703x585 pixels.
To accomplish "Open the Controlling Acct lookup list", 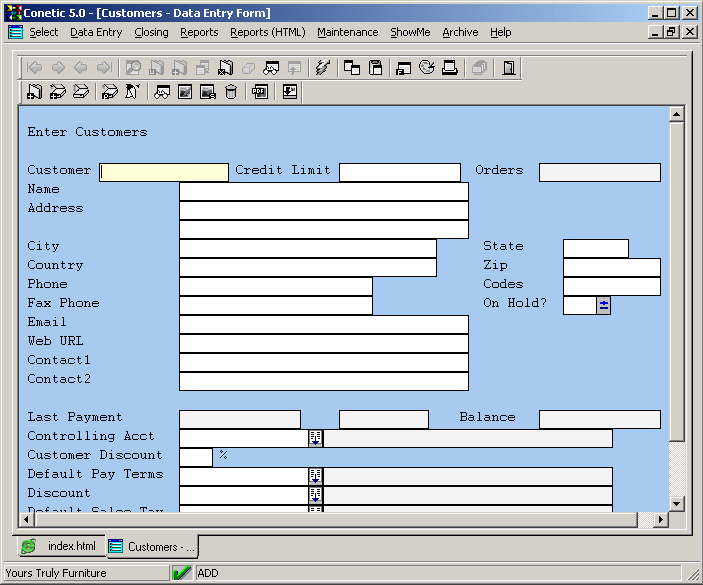I will coord(315,438).
